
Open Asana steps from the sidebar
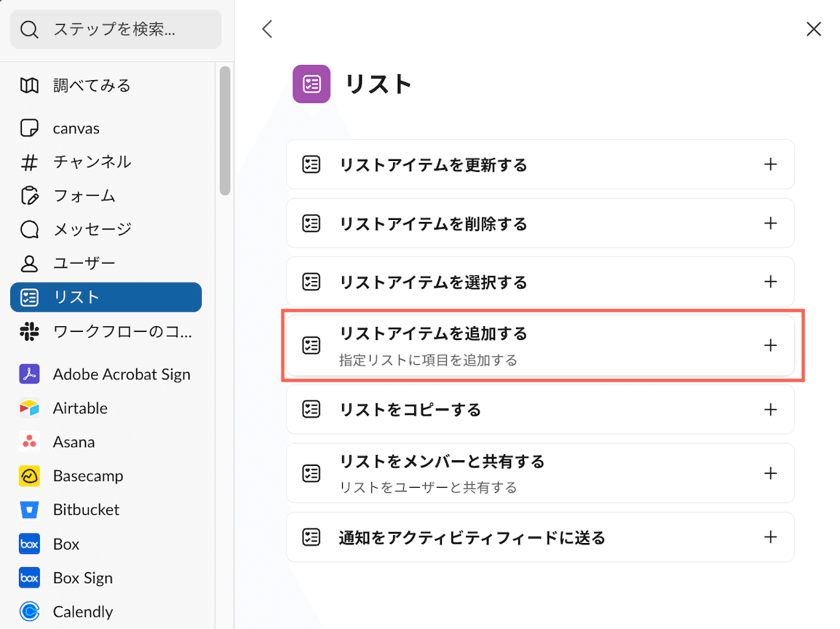pyautogui.click(x=29, y=442)
